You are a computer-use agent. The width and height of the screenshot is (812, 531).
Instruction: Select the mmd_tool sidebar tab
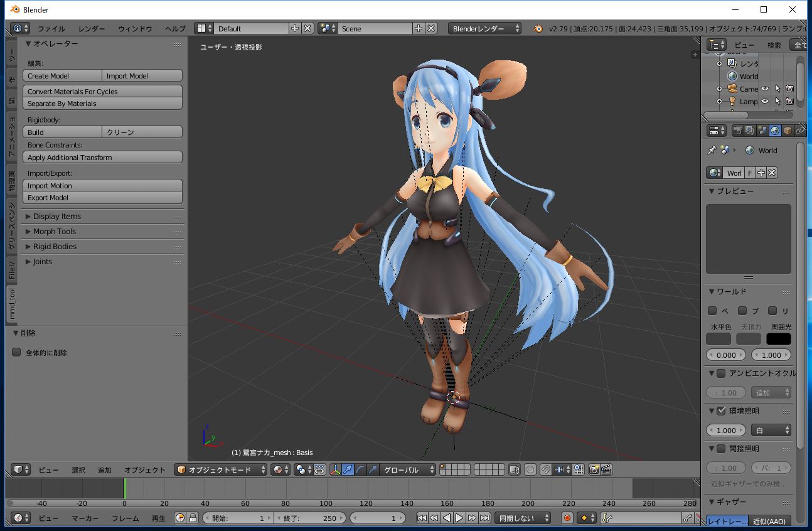(12, 303)
